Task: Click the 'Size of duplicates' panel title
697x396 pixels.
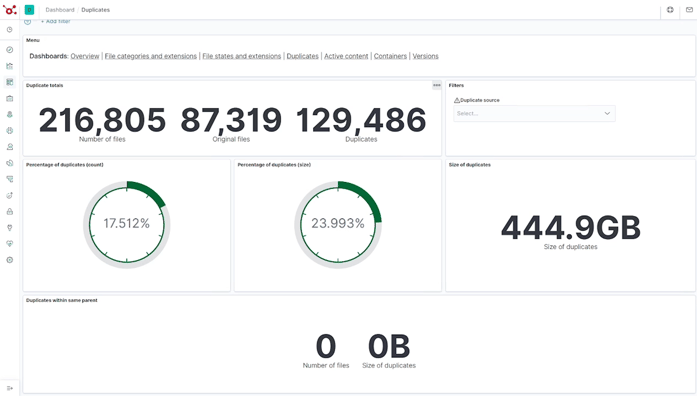Action: [x=470, y=165]
